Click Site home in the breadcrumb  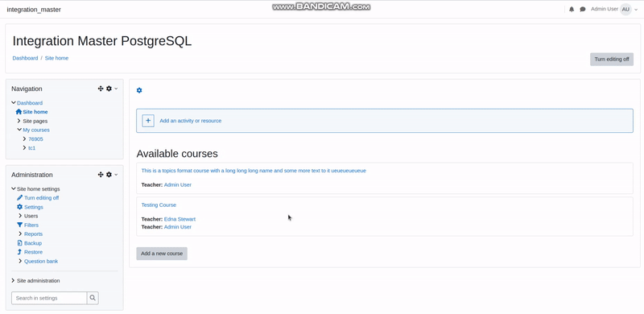pos(56,58)
